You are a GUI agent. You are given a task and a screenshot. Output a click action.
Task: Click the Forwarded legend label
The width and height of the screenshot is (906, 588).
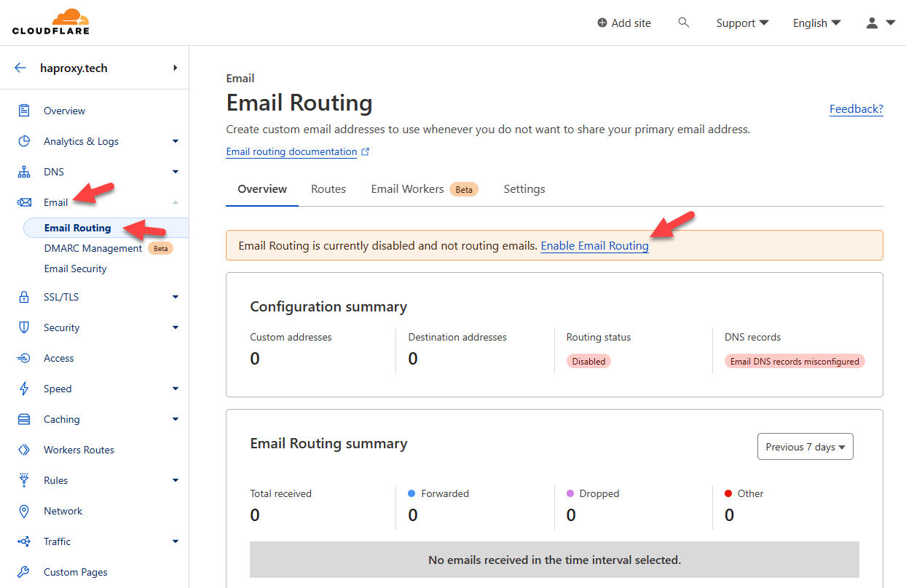[x=445, y=493]
